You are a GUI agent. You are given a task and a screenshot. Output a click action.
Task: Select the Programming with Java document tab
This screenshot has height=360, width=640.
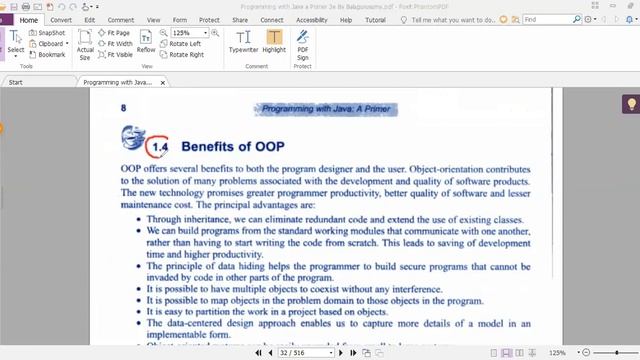pyautogui.click(x=118, y=82)
